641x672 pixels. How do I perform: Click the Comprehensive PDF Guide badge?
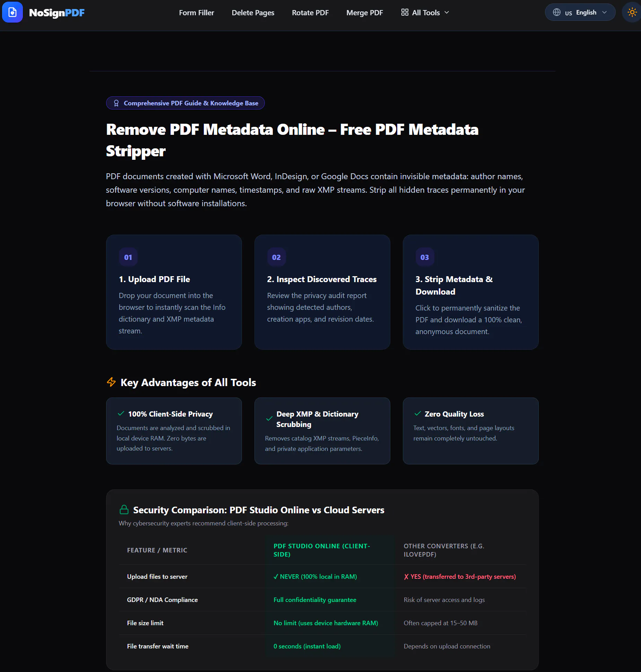[185, 103]
